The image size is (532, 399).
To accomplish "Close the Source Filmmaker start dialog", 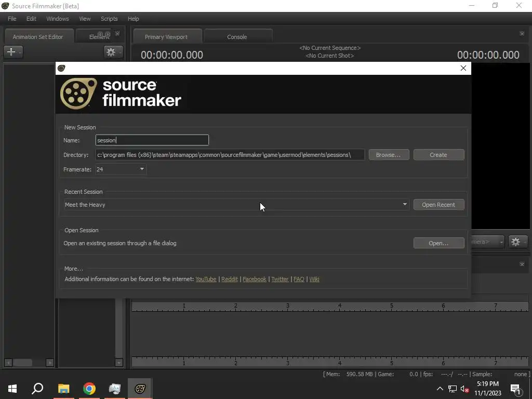I will 463,68.
